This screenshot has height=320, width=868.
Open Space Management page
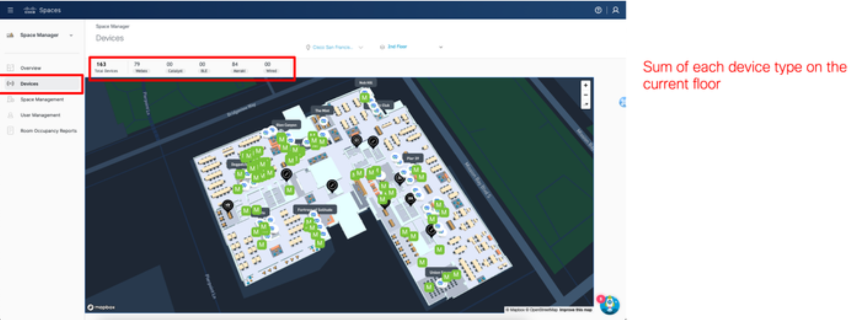[42, 99]
